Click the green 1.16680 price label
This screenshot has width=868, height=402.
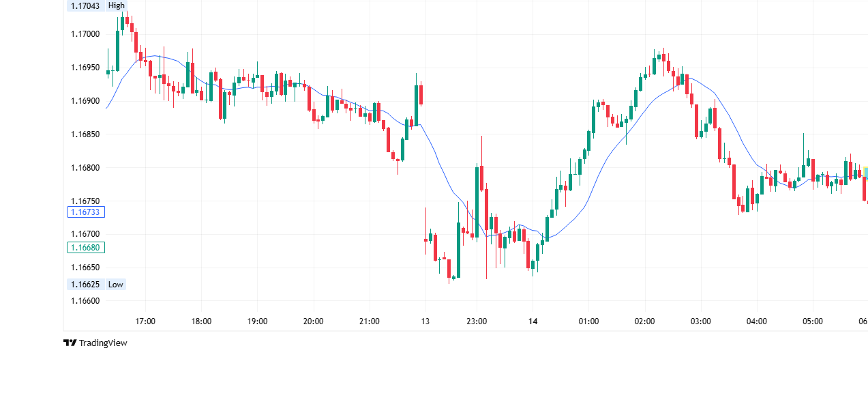pos(85,248)
